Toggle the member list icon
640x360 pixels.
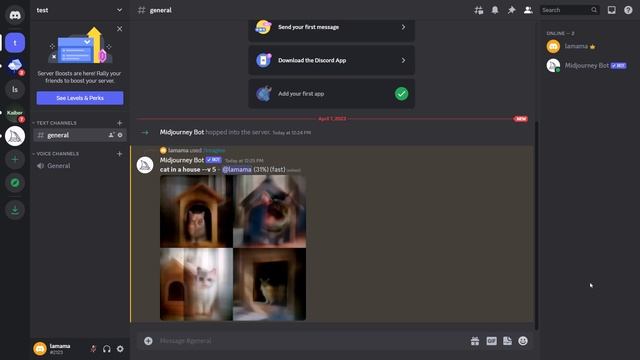point(528,10)
